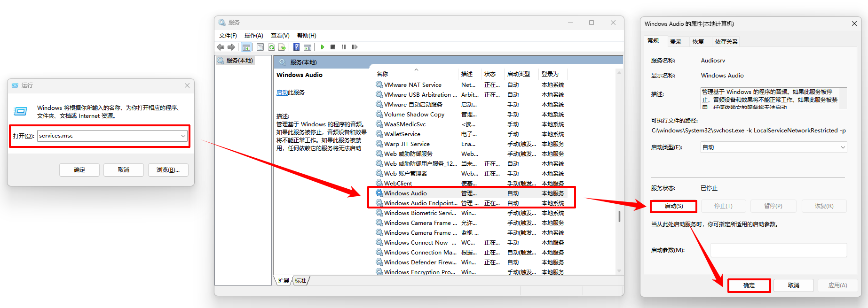Click gear icon of Volume Shadow Copy row

point(379,114)
